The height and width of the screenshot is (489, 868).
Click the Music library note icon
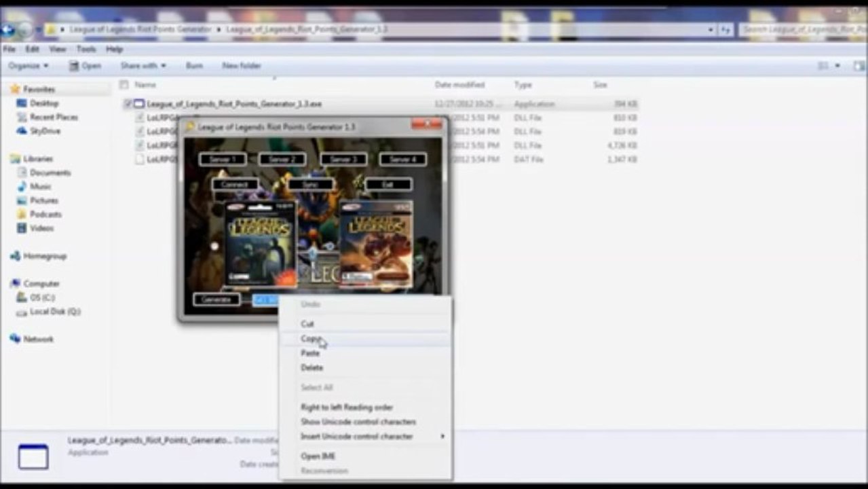(22, 186)
